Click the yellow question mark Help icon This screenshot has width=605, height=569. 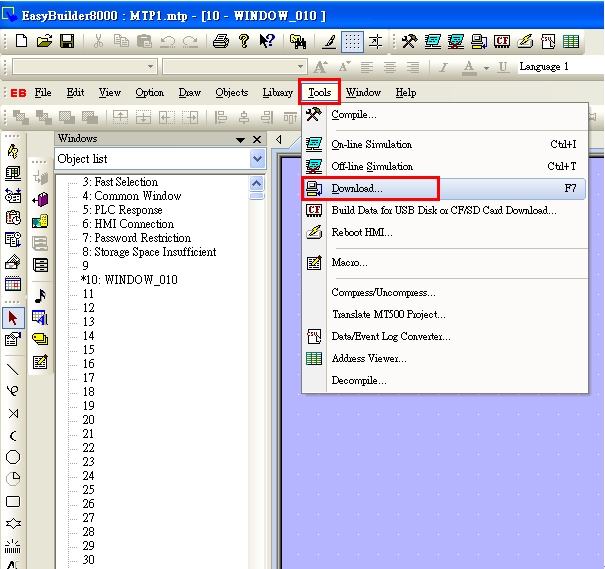click(x=244, y=41)
